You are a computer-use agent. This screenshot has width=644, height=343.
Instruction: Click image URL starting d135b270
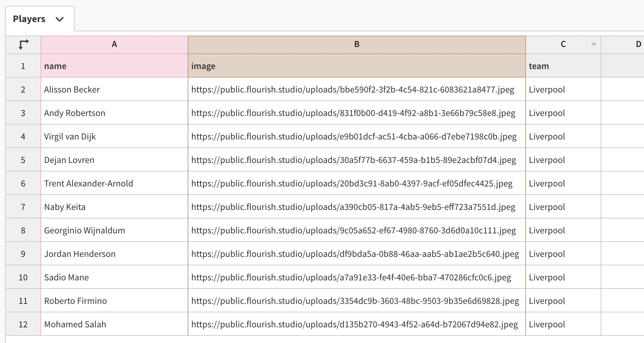[357, 324]
